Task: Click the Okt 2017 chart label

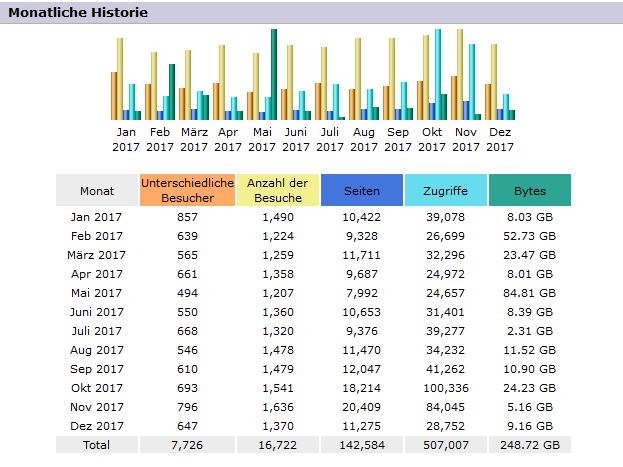Action: [432, 139]
